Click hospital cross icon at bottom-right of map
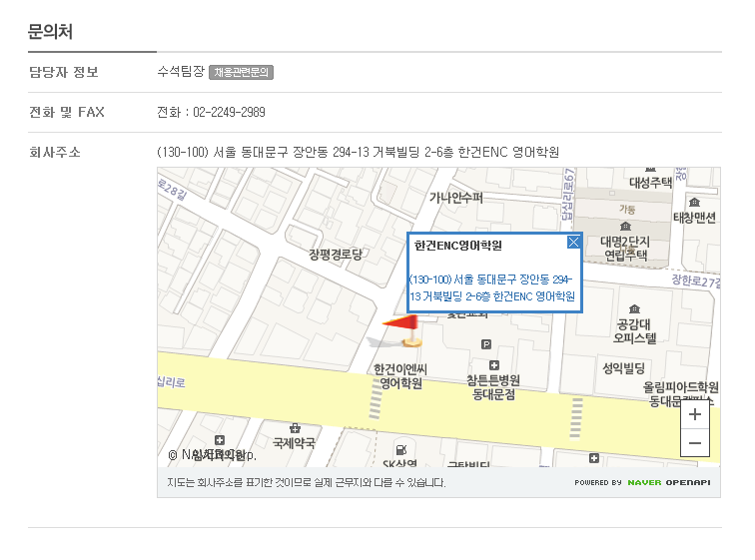 594,458
